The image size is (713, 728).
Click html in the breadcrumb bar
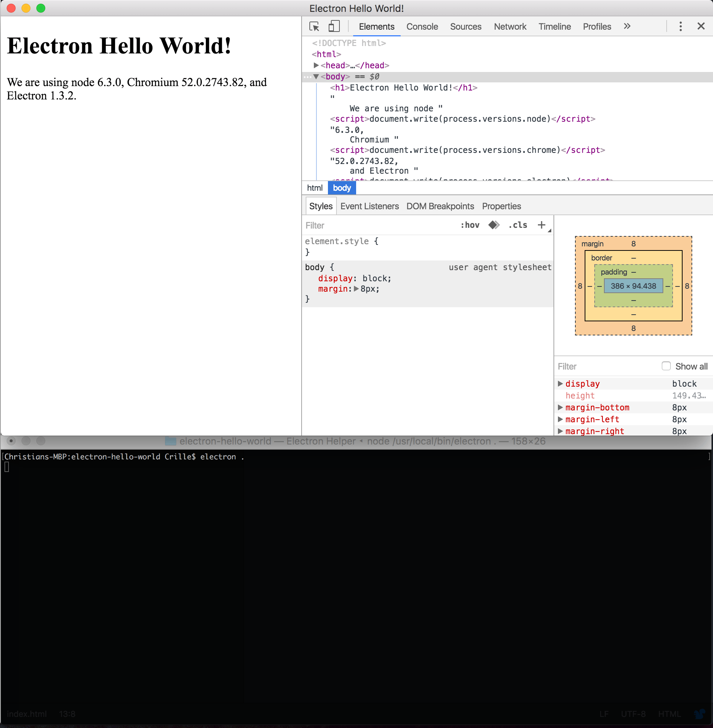pyautogui.click(x=315, y=188)
